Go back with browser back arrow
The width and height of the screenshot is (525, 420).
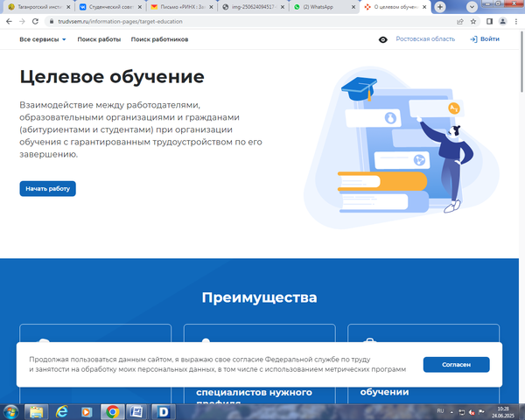click(x=8, y=20)
